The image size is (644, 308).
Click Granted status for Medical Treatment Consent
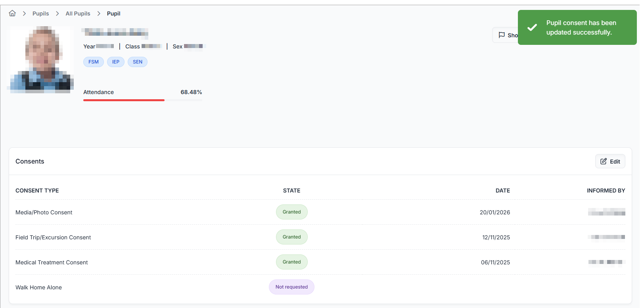pyautogui.click(x=291, y=262)
